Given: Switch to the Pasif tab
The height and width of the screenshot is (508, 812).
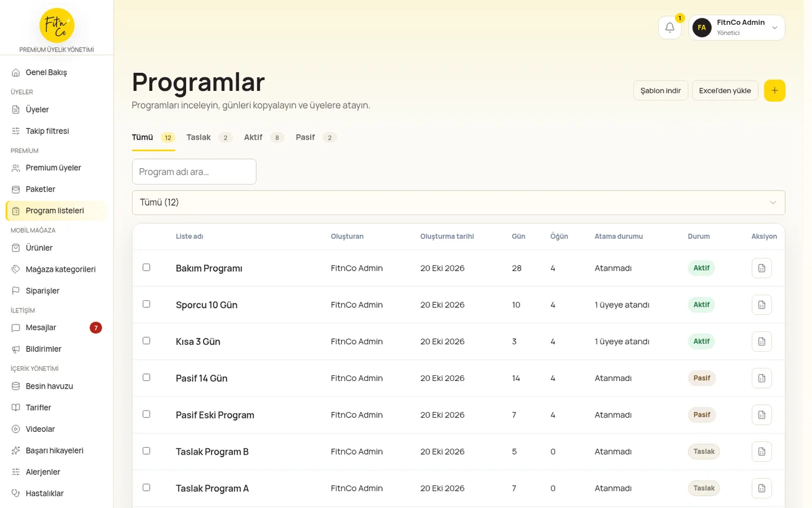Looking at the screenshot, I should click(x=316, y=137).
